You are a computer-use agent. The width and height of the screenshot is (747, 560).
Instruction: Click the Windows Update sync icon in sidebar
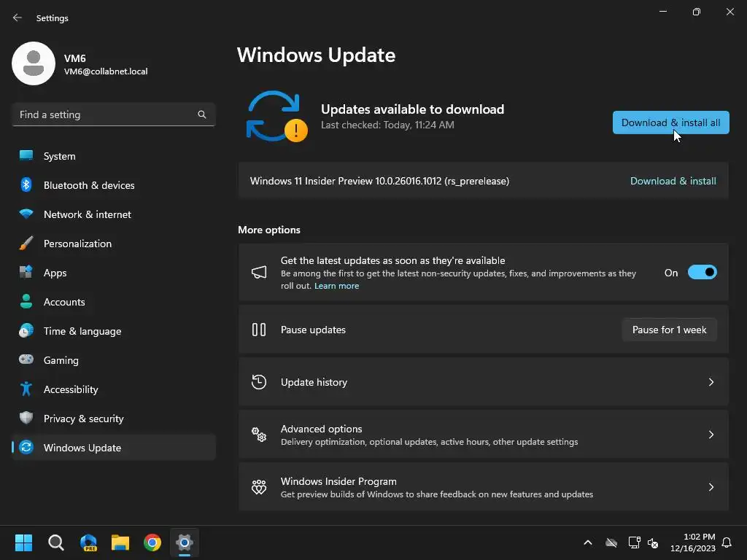[x=26, y=447]
